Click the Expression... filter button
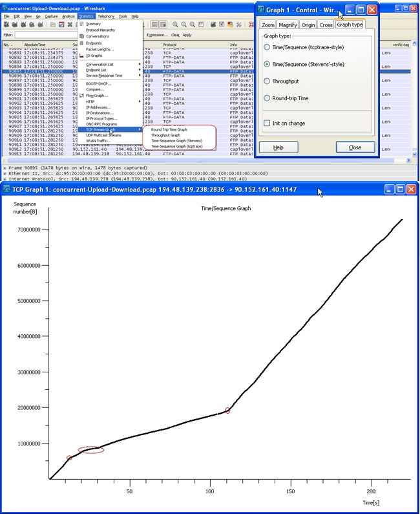The image size is (420, 514). click(157, 35)
